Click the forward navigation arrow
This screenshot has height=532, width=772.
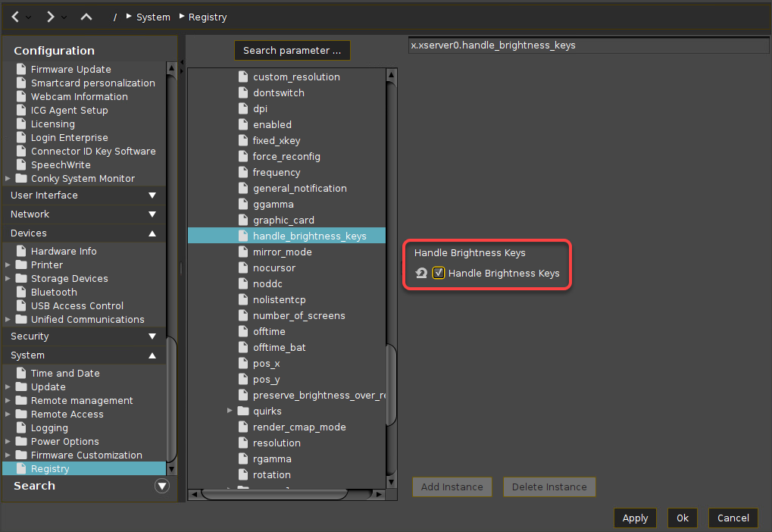(50, 17)
